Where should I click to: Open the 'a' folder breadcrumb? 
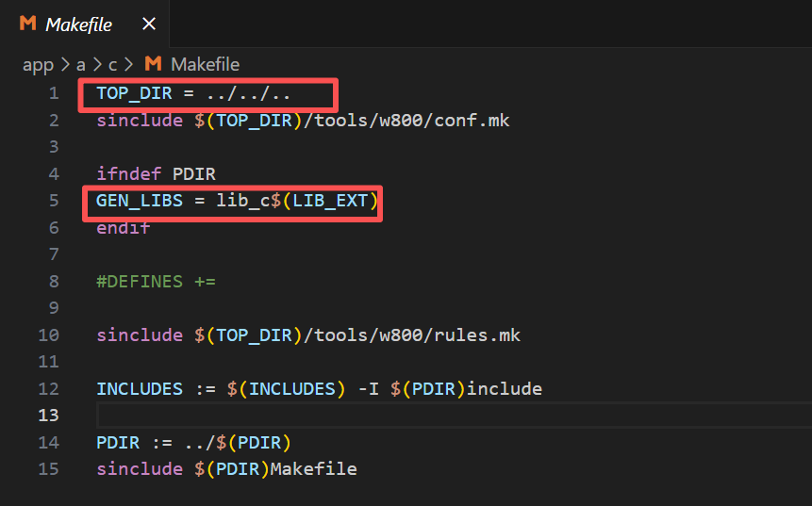coord(80,65)
